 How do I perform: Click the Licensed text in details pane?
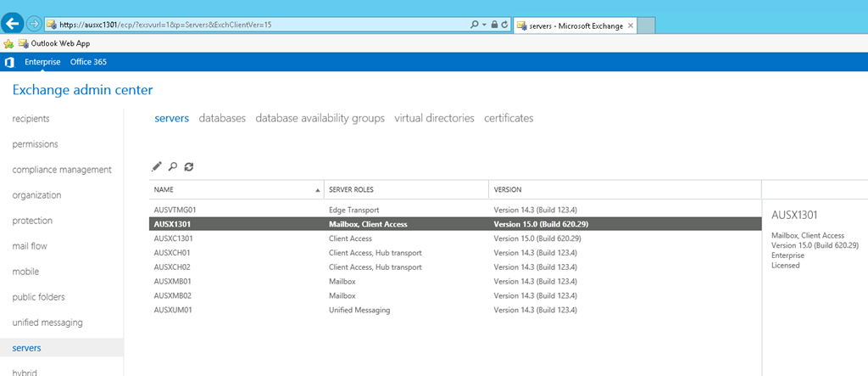[x=786, y=266]
